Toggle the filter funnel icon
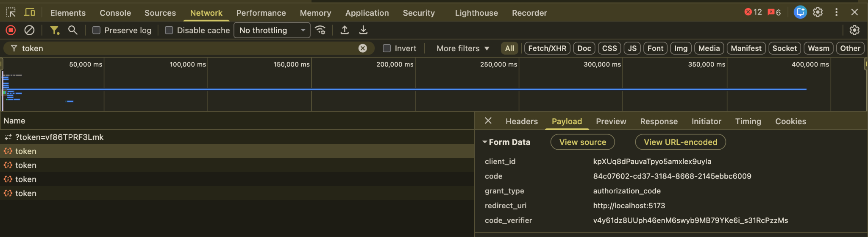The width and height of the screenshot is (868, 237). (x=54, y=30)
